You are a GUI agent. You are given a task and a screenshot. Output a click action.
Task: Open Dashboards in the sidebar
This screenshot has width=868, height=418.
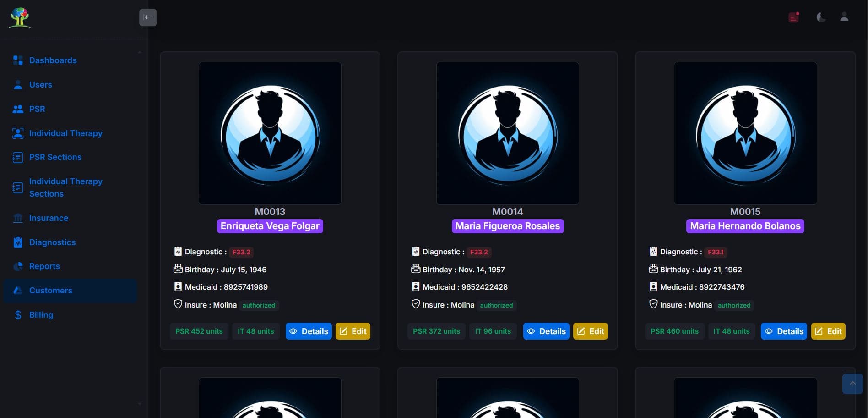(53, 60)
